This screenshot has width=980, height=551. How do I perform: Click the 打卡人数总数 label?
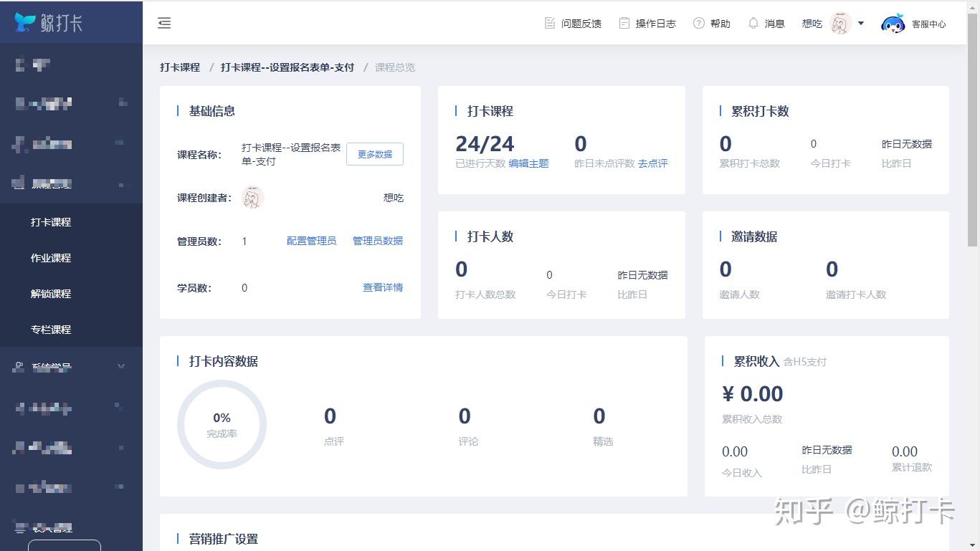pyautogui.click(x=485, y=294)
